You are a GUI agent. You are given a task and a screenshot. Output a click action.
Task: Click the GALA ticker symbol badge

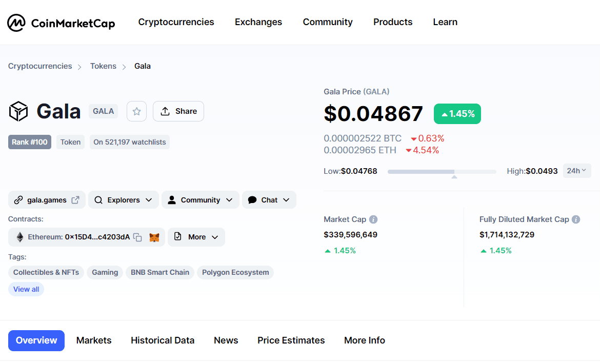(103, 111)
